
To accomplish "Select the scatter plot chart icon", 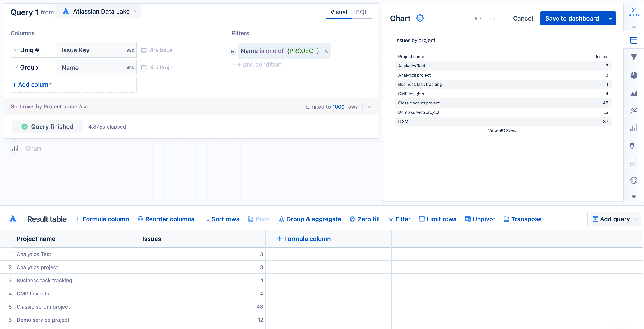I will click(x=634, y=163).
